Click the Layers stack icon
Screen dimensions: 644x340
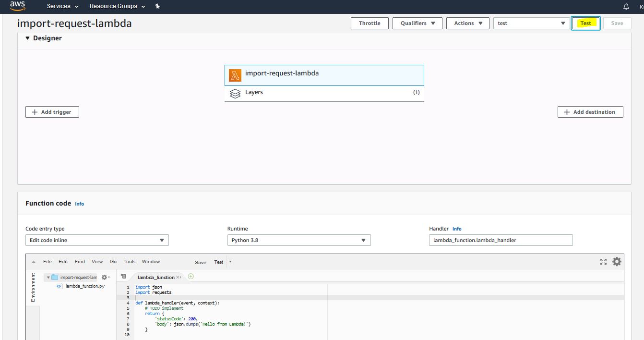tap(235, 93)
